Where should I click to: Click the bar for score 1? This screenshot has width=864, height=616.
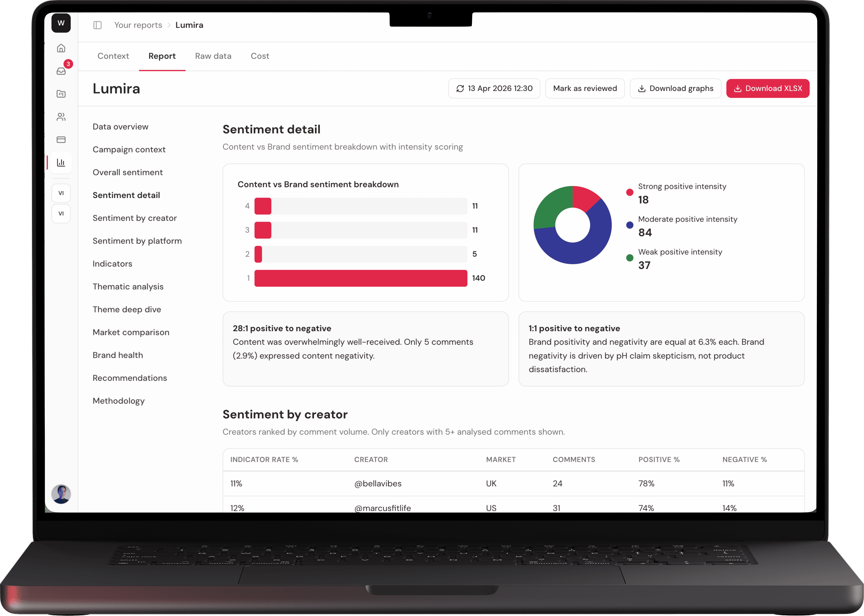pyautogui.click(x=361, y=278)
